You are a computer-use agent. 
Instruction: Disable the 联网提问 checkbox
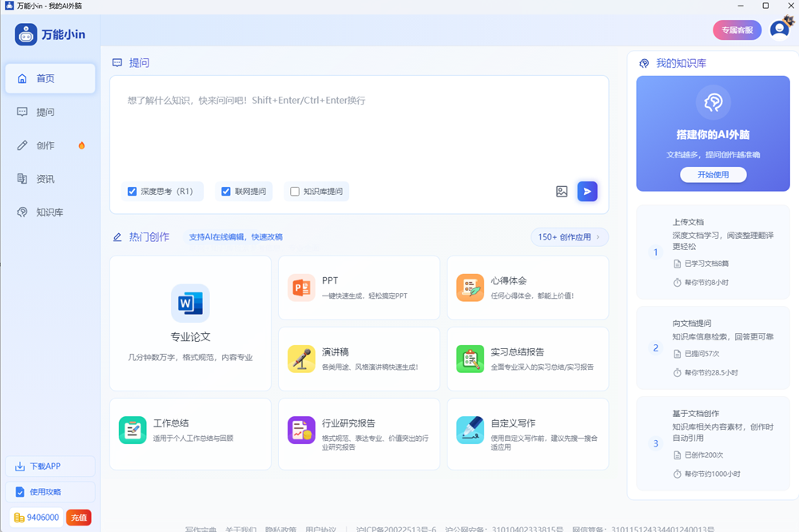click(x=226, y=192)
